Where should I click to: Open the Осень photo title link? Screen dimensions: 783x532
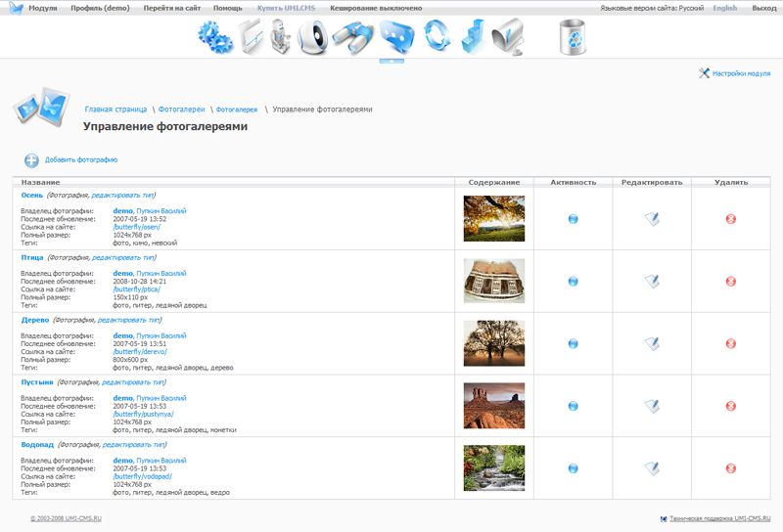click(x=32, y=196)
